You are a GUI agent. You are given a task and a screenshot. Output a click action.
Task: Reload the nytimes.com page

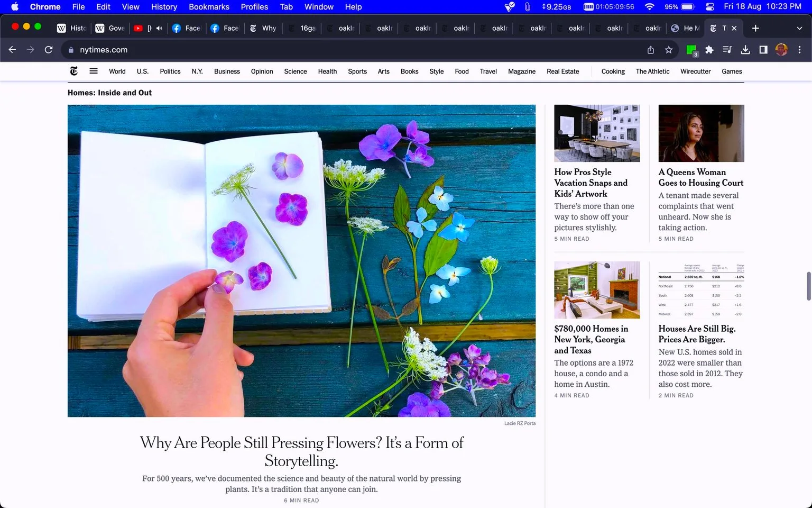[49, 50]
